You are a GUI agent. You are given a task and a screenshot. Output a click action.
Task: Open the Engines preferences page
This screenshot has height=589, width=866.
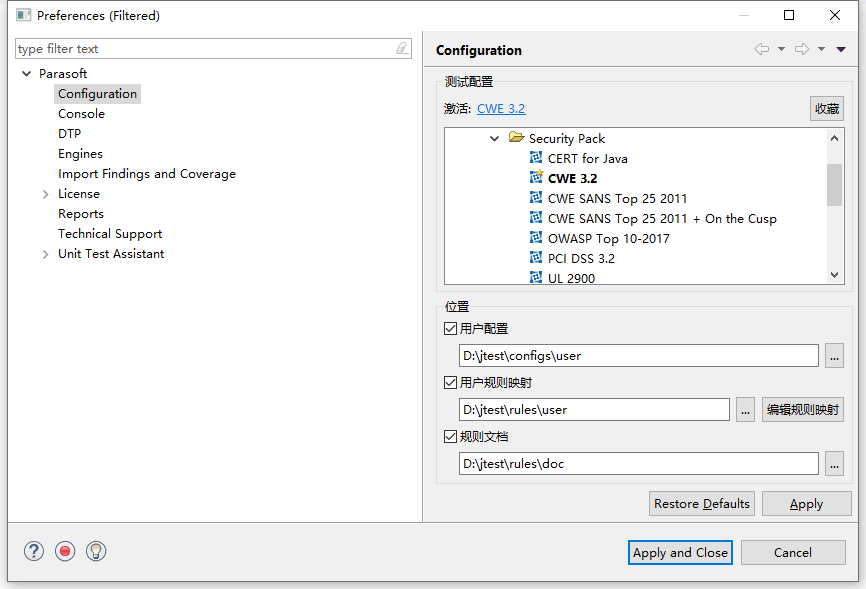(x=80, y=154)
